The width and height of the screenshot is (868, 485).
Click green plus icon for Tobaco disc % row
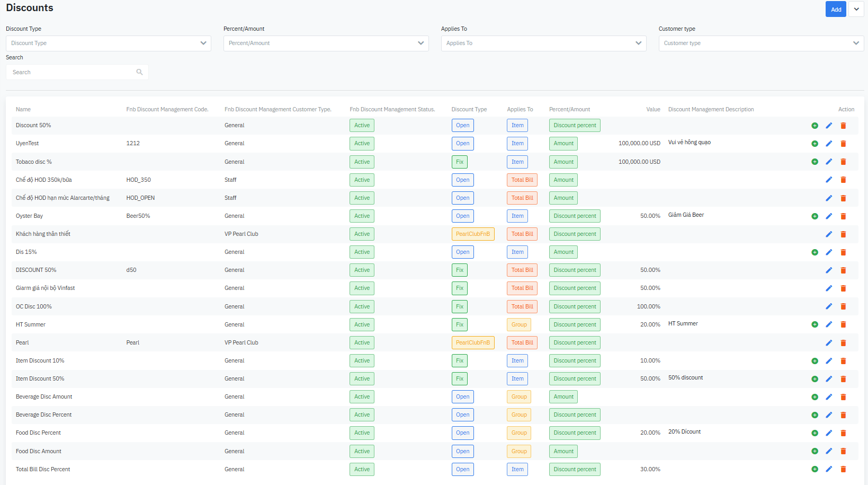click(815, 162)
